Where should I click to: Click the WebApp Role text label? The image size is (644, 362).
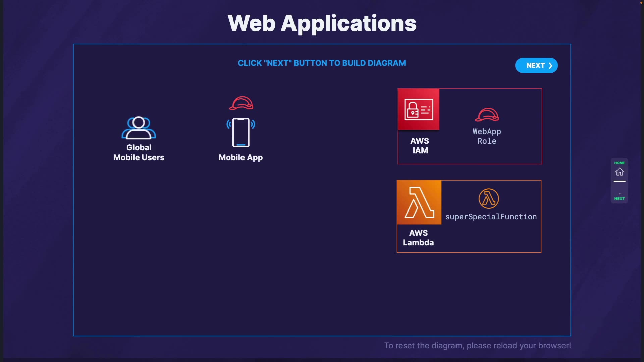[487, 136]
